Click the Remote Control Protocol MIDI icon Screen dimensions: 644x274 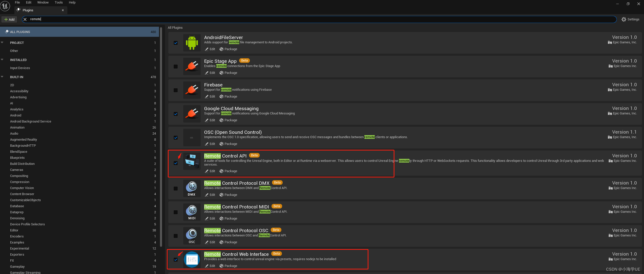(x=192, y=212)
